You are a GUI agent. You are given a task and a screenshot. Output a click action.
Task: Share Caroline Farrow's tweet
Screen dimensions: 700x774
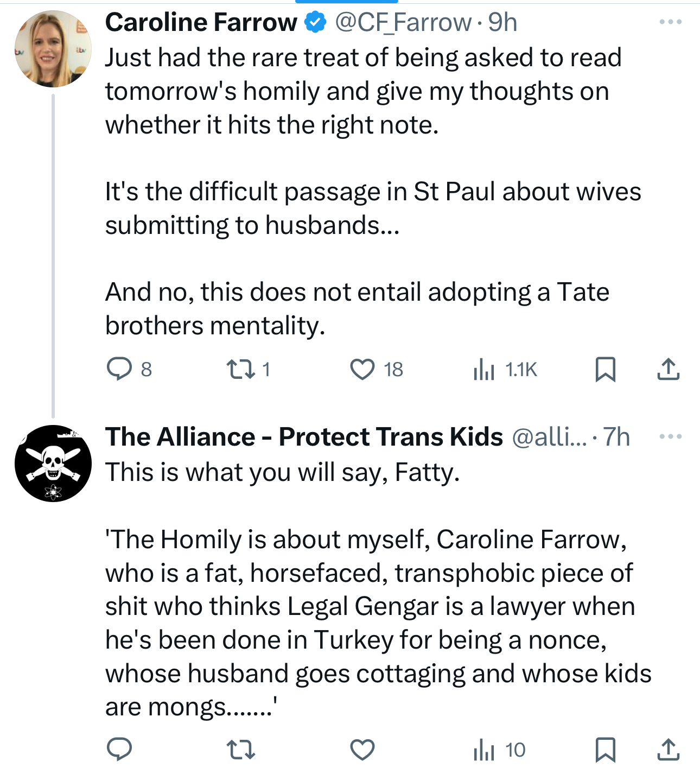coord(668,369)
